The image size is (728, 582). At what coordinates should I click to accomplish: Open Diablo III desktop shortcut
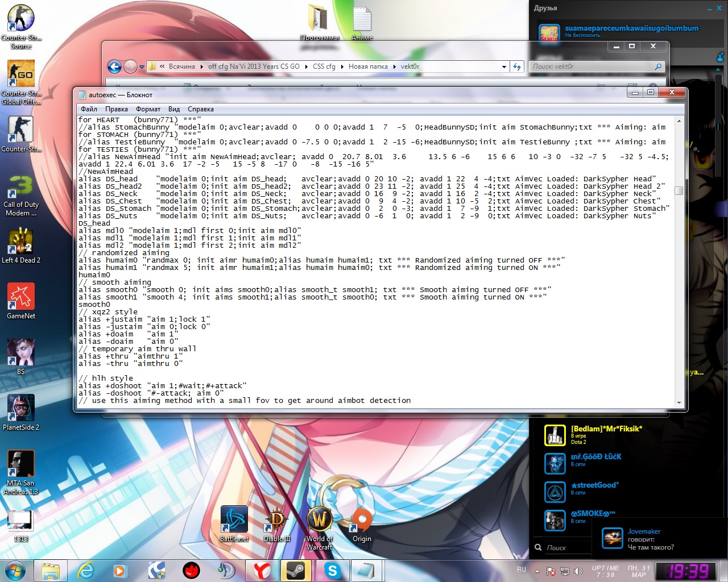tap(277, 523)
